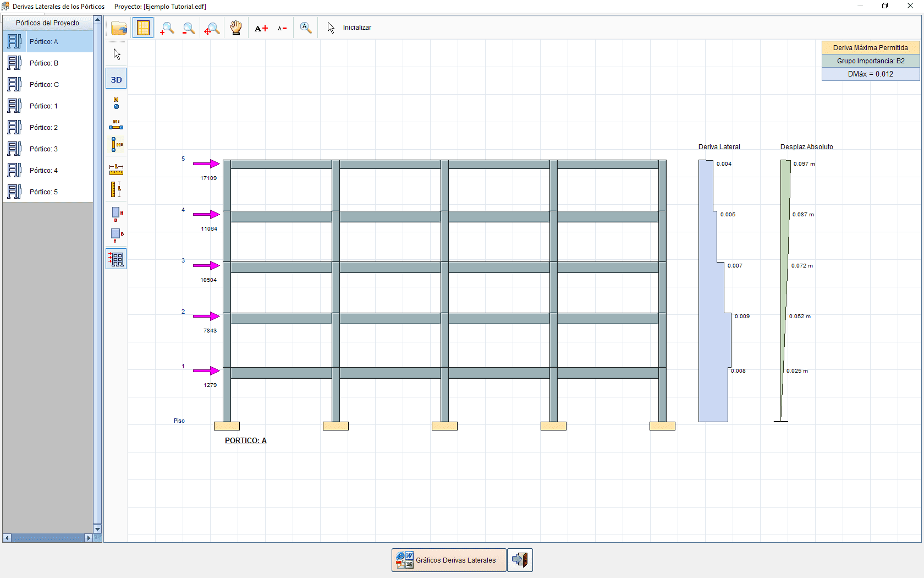
Task: Increase text size with the A+ icon
Action: coord(261,28)
